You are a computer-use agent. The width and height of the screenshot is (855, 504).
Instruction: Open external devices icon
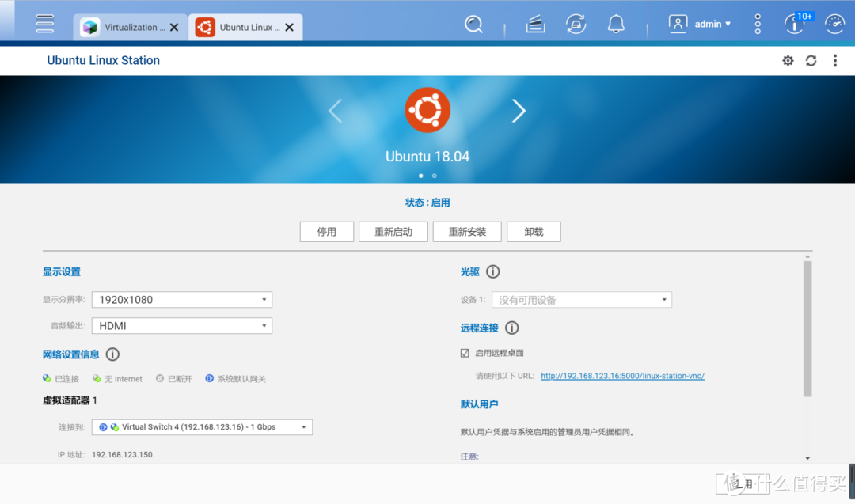576,24
